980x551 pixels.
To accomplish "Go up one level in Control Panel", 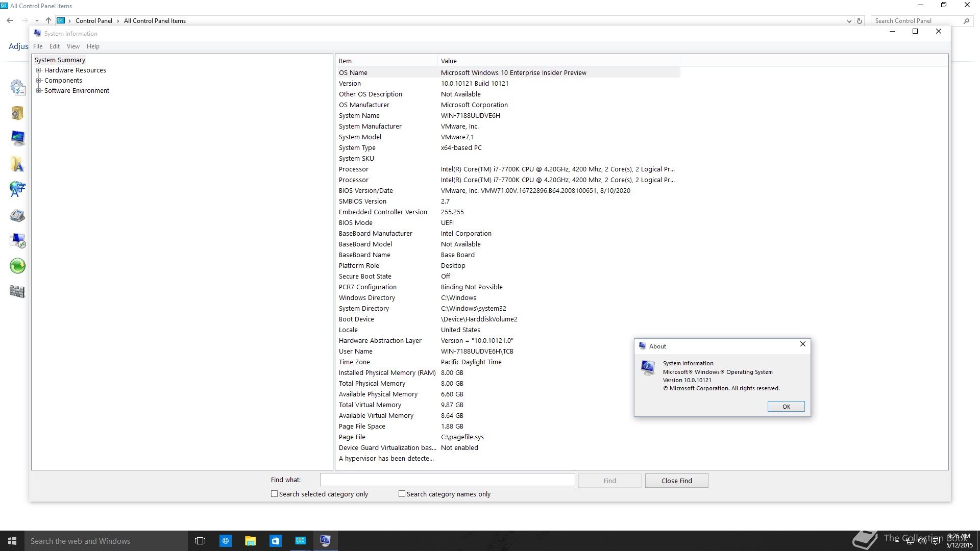I will click(48, 20).
